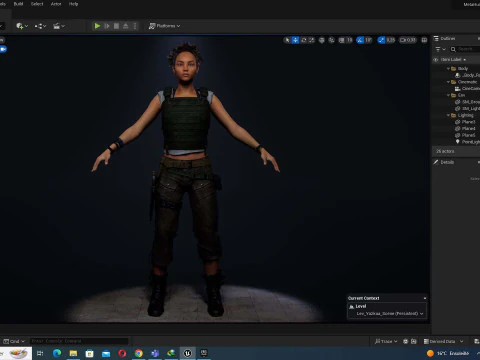Image resolution: width=480 pixels, height=360 pixels.
Task: Click the Eject button in play controls
Action: (x=126, y=26)
